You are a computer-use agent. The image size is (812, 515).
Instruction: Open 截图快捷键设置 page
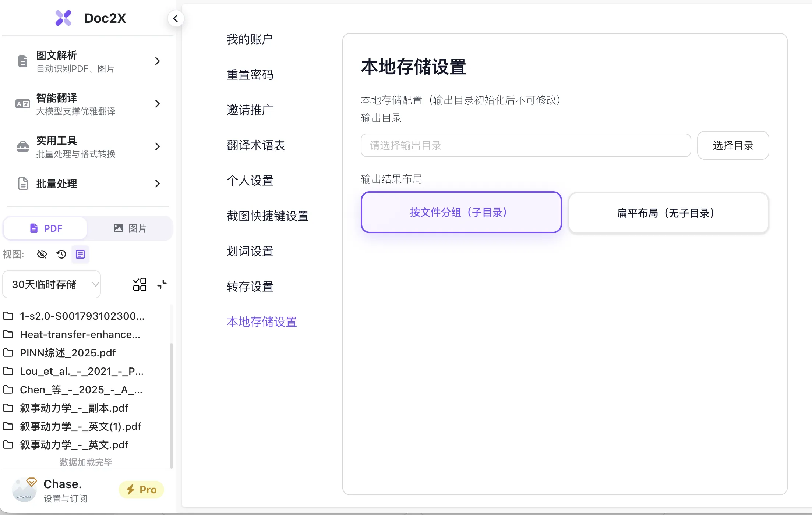tap(268, 216)
